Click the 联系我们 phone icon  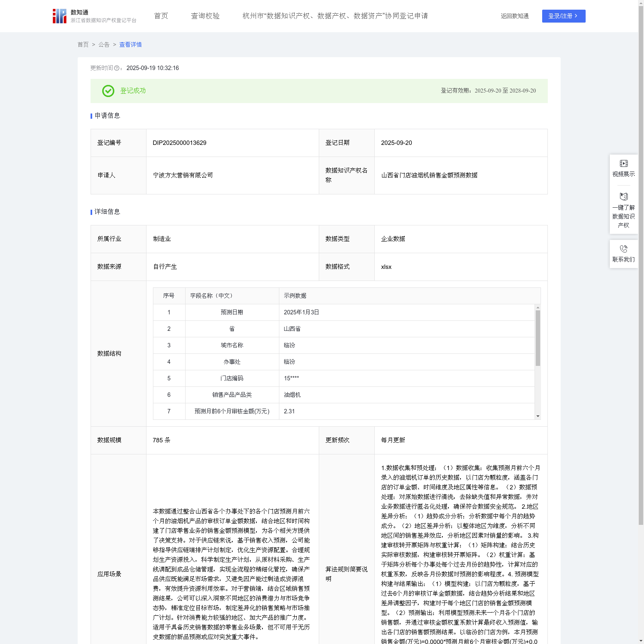pos(623,249)
